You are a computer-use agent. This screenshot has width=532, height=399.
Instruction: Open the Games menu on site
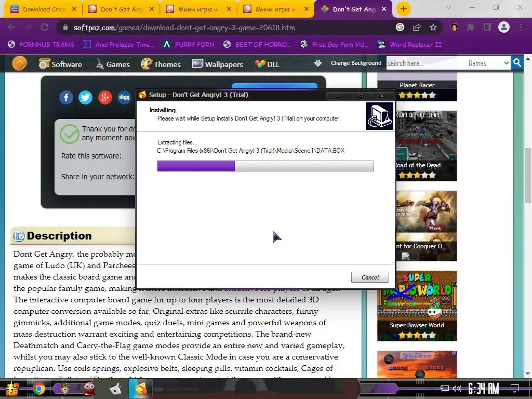tap(112, 64)
